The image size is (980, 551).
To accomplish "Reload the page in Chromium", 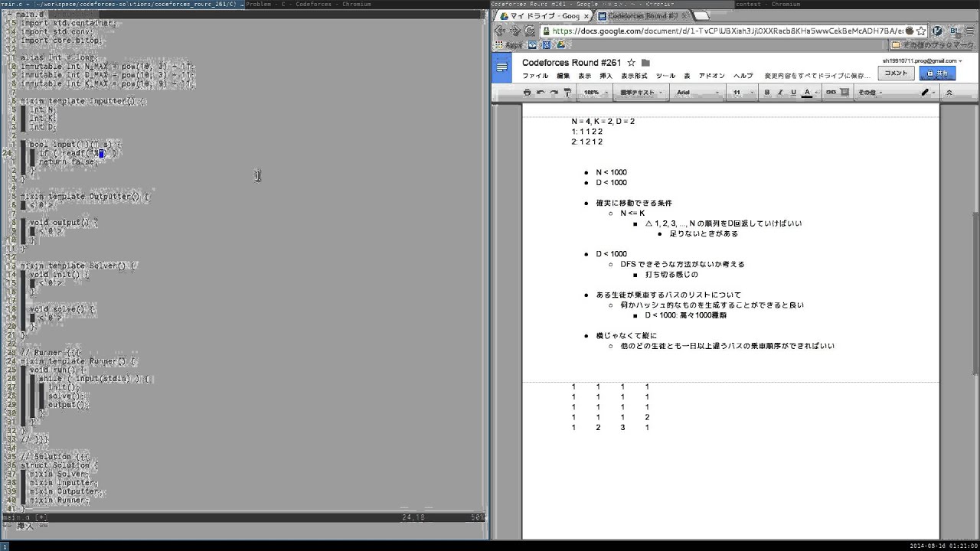I will pos(530,31).
